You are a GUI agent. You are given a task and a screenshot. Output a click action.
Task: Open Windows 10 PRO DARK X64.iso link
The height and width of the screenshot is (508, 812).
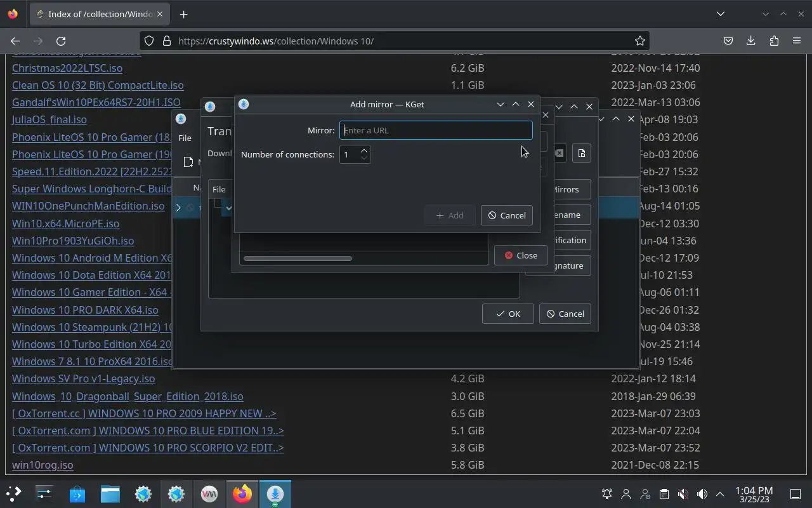coord(85,310)
